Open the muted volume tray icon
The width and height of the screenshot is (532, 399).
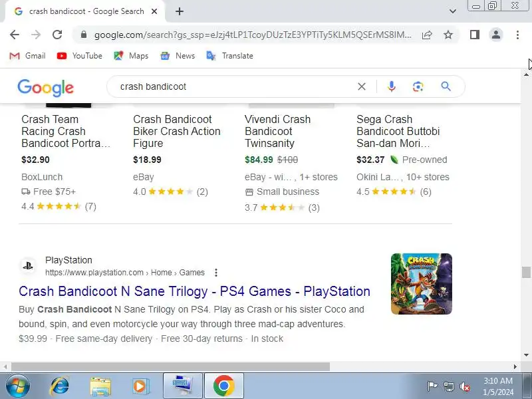[x=464, y=386]
